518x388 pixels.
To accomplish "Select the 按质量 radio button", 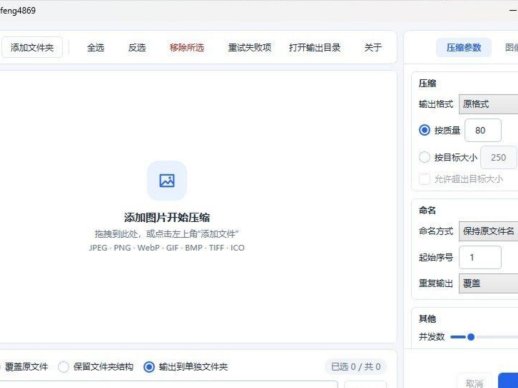I will tap(424, 130).
